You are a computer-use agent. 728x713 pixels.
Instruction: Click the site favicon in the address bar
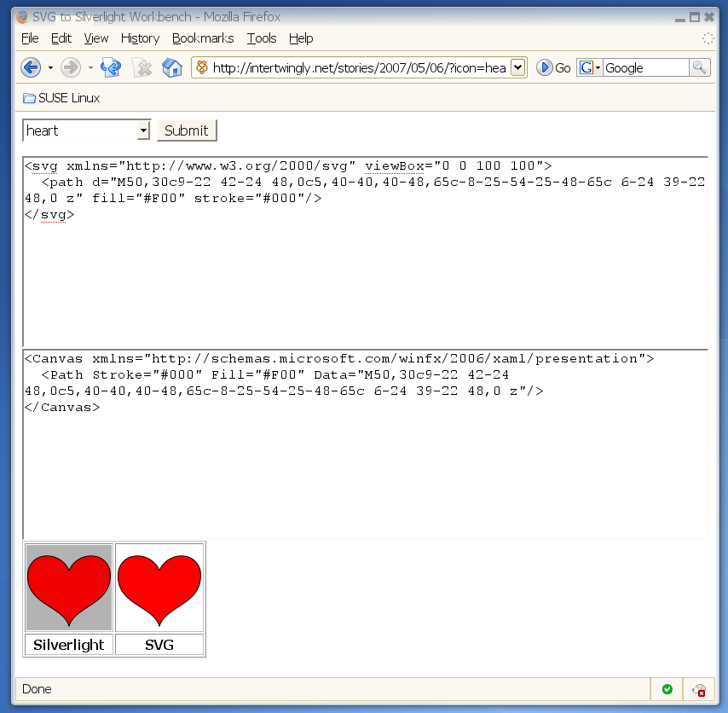tap(202, 67)
